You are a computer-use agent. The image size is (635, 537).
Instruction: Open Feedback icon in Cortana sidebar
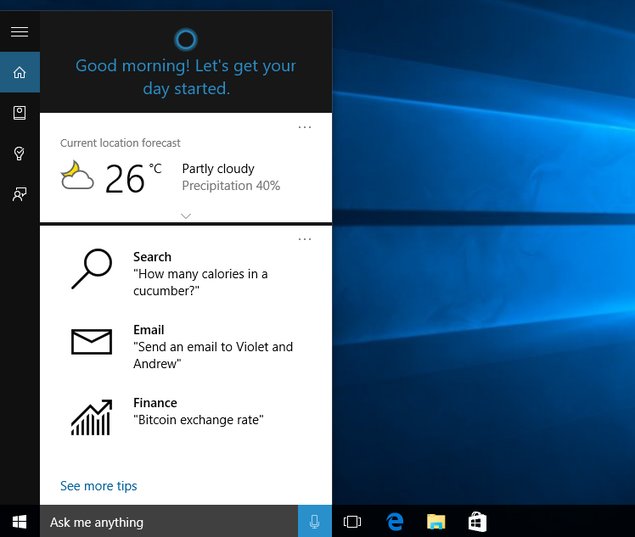point(19,194)
